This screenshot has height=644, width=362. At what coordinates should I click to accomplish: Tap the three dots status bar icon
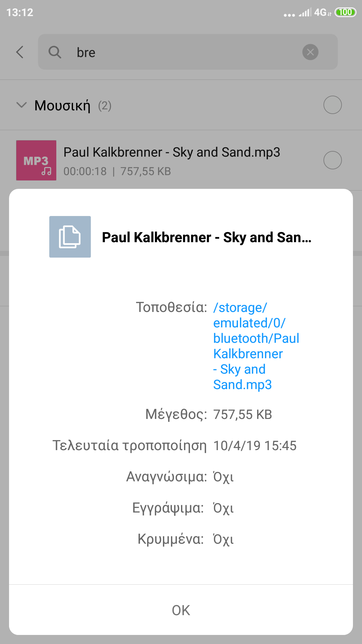point(289,15)
